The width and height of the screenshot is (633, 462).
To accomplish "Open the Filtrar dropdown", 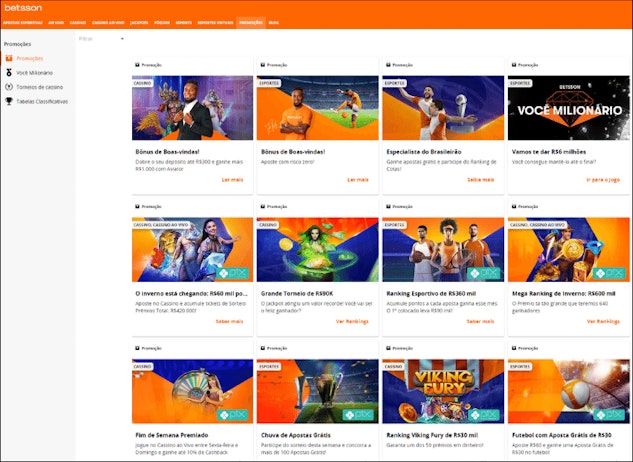I will 101,39.
